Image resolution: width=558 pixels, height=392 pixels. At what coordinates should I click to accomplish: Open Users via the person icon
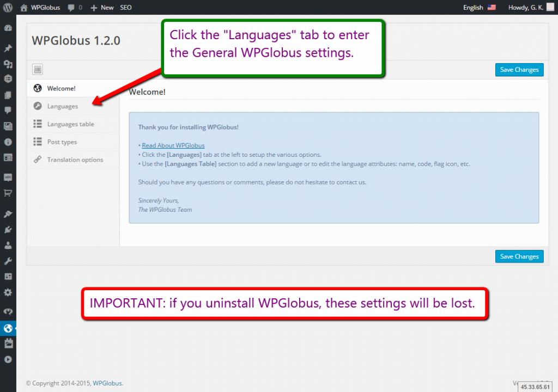point(8,246)
